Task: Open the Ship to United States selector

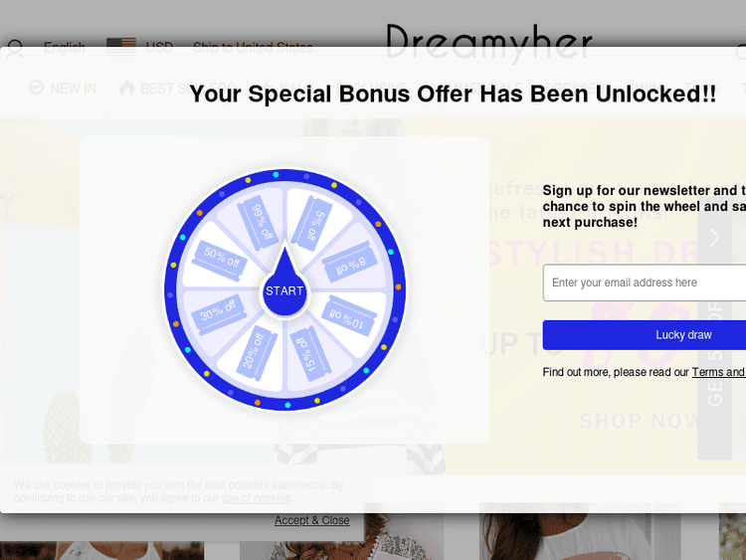Action: click(253, 48)
